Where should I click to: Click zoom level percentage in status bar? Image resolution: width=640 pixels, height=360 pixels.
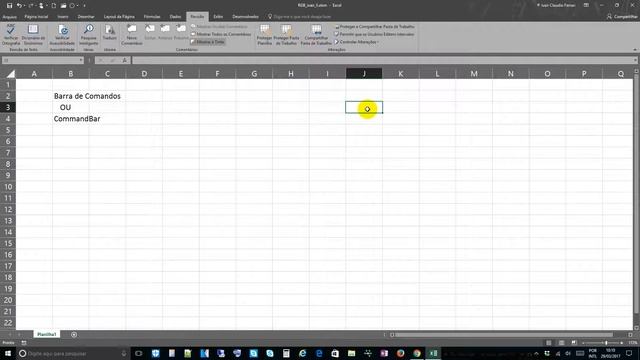(x=633, y=343)
